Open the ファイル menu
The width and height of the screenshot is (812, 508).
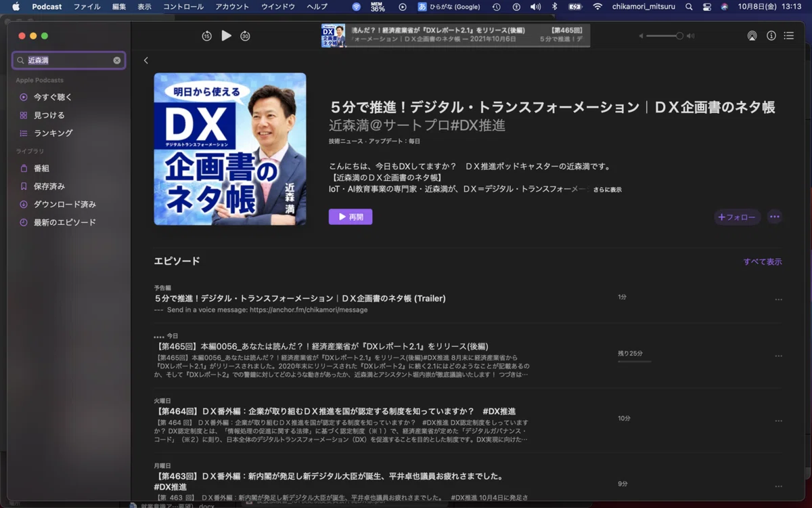pos(87,7)
